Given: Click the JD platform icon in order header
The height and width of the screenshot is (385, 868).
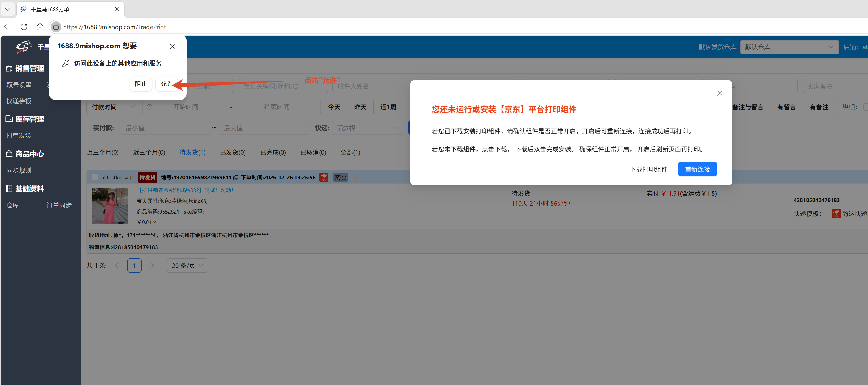Looking at the screenshot, I should click(324, 177).
